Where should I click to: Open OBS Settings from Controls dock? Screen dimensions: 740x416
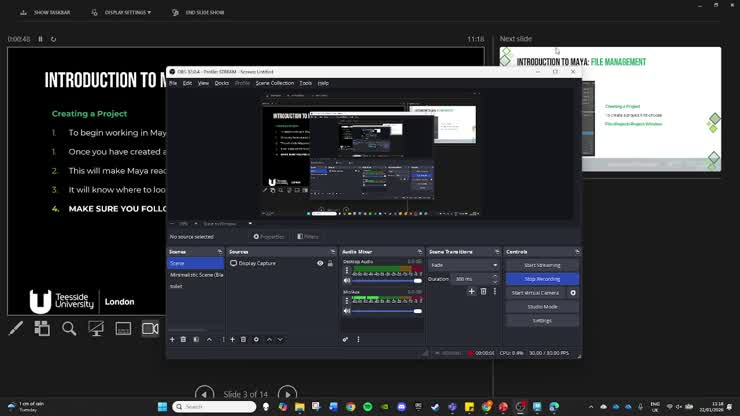[x=542, y=321]
